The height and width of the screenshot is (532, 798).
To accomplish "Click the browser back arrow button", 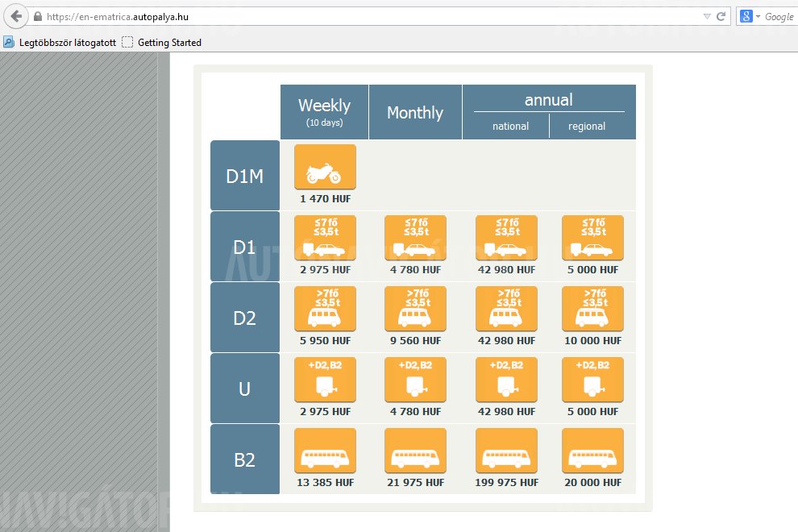I will 16,16.
